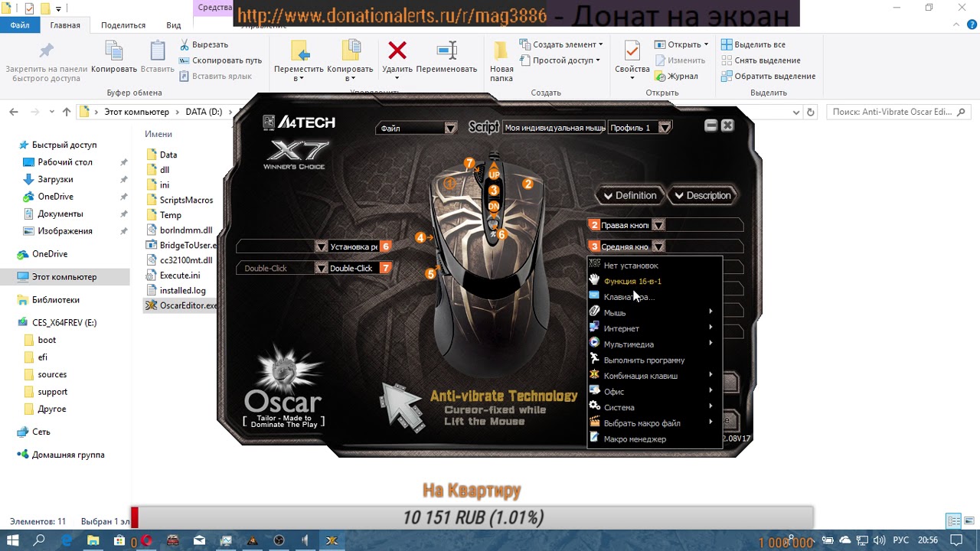Click 'Обратить выделение' in the ribbon
The image size is (980, 551).
pyautogui.click(x=769, y=77)
